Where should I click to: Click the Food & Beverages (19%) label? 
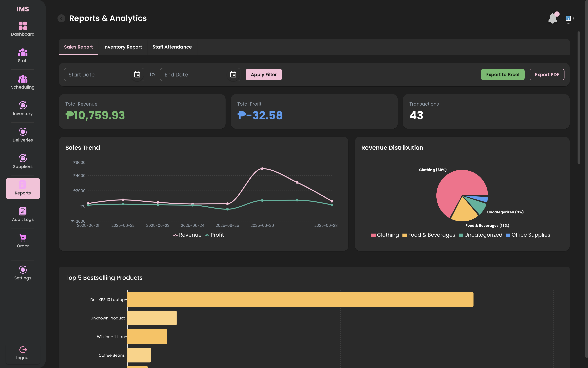[487, 226]
